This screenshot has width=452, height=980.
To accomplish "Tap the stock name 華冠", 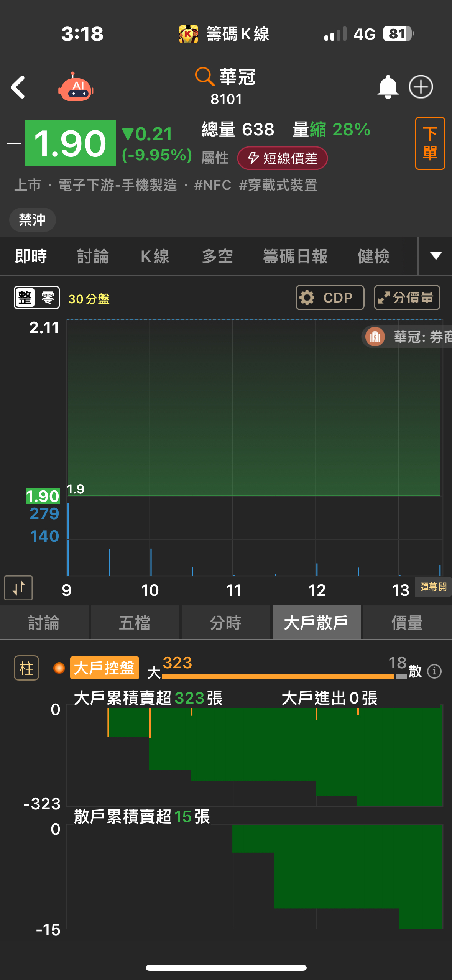I will coord(238,77).
